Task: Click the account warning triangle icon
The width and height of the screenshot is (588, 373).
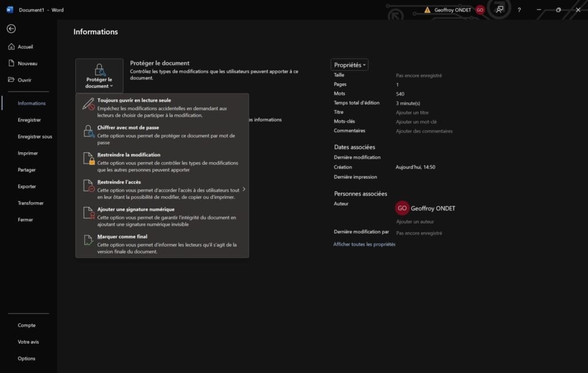Action: [x=427, y=10]
